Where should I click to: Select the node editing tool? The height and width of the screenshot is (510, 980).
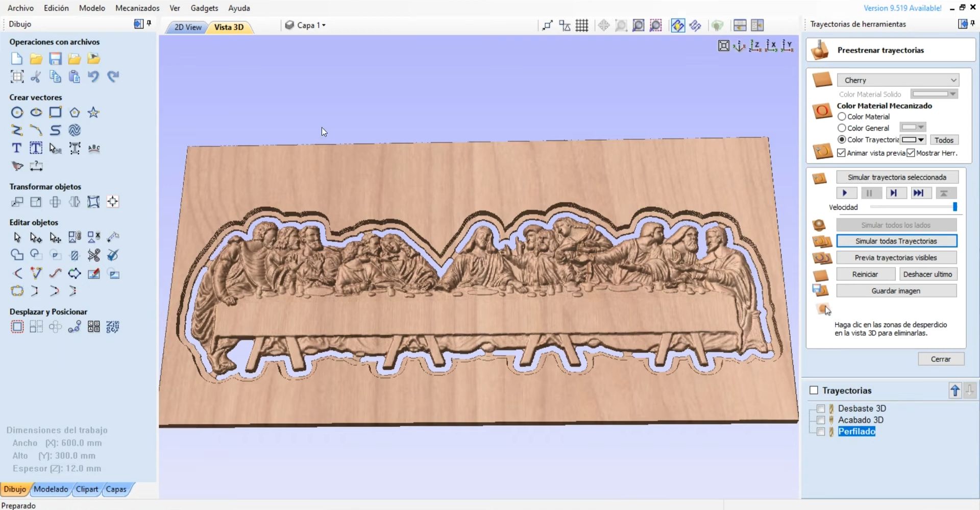pos(35,237)
